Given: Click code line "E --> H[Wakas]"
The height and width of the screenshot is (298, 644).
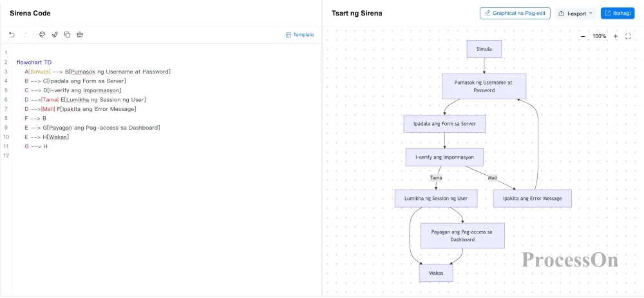Looking at the screenshot, I should tap(46, 137).
